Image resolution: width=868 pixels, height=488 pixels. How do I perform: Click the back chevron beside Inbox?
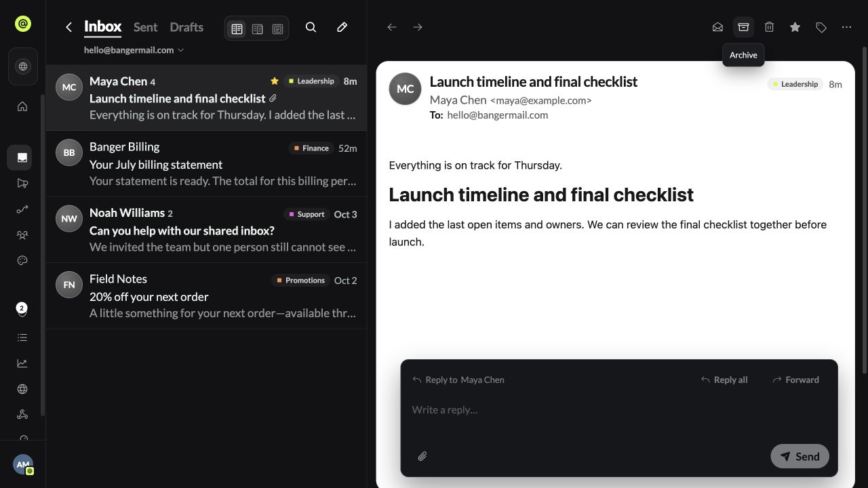68,27
